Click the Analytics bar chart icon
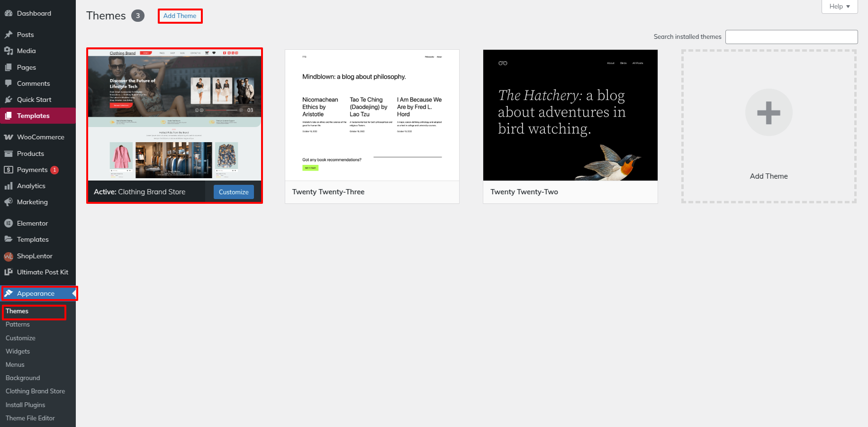The height and width of the screenshot is (427, 868). click(9, 186)
